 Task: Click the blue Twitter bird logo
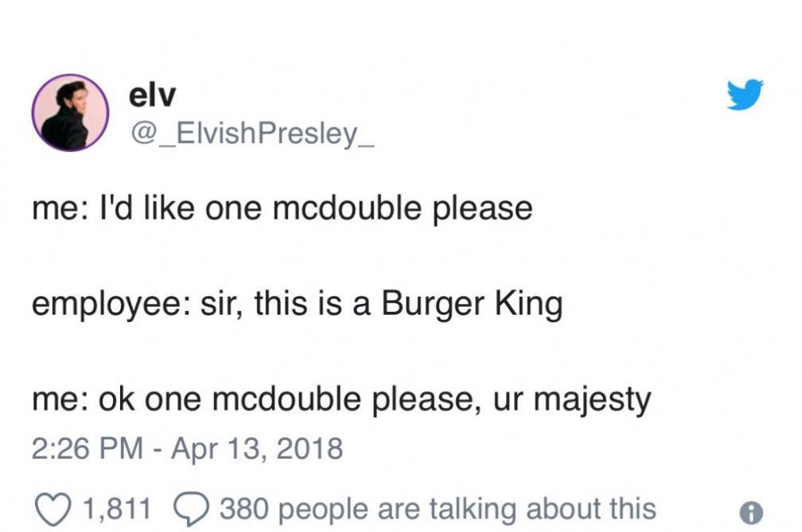click(x=744, y=95)
